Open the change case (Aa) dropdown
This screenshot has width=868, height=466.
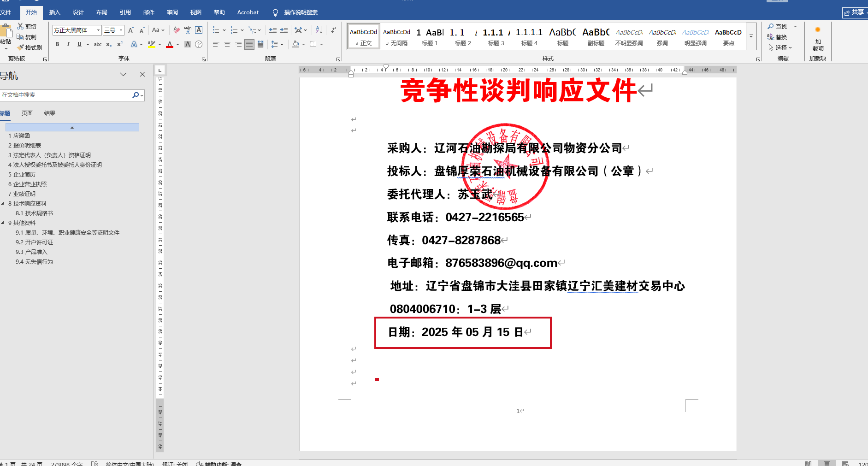[158, 30]
